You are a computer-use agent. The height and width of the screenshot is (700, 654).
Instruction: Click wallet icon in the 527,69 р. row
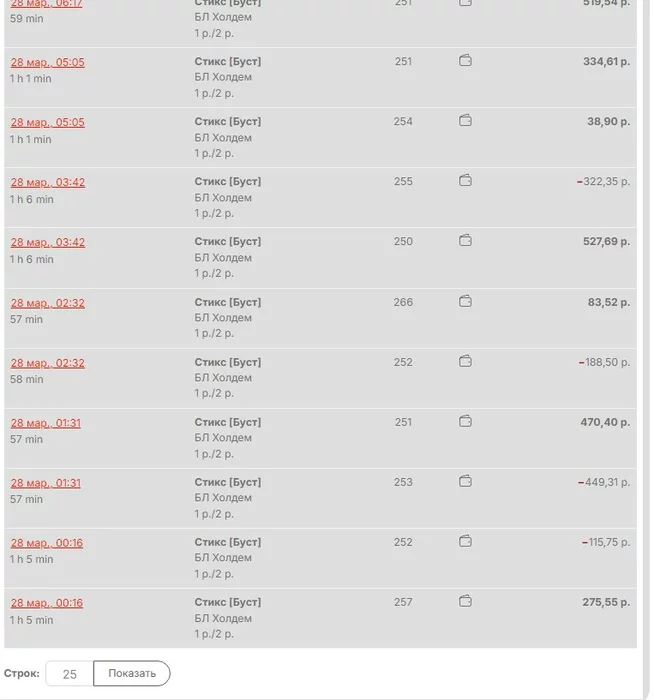pos(465,241)
